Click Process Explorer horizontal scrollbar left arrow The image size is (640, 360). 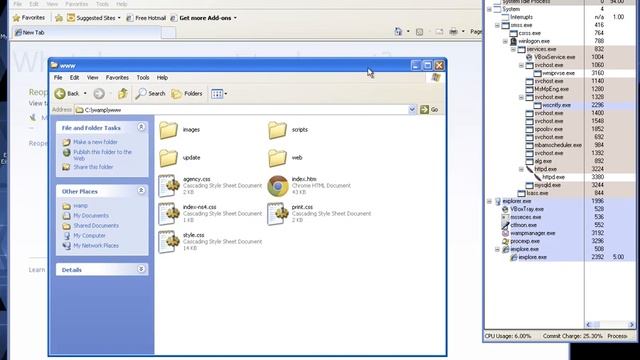(x=589, y=324)
